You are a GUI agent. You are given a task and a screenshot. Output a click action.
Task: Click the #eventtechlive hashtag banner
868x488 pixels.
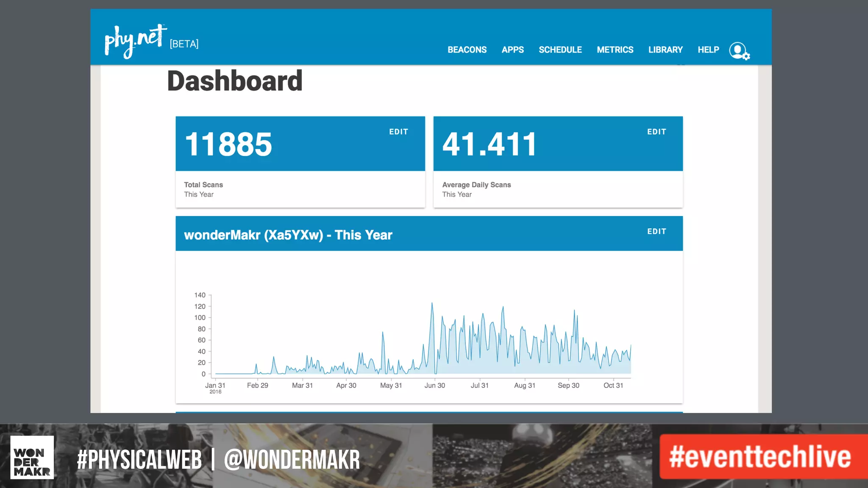click(x=759, y=457)
